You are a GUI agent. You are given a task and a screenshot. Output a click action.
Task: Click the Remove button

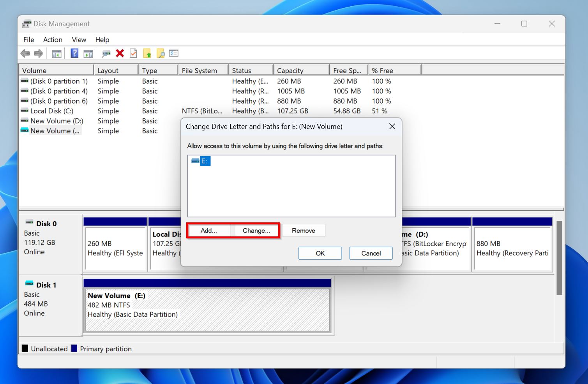pos(304,230)
